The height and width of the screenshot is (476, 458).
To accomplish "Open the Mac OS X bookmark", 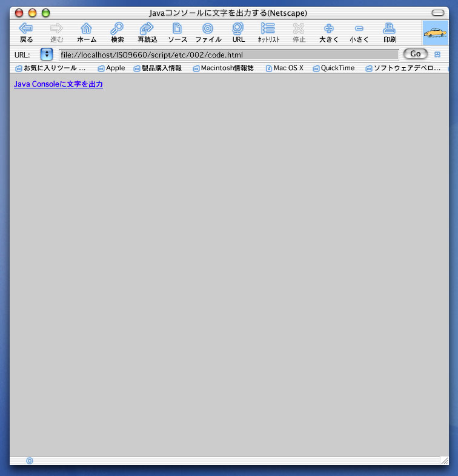I will click(285, 68).
